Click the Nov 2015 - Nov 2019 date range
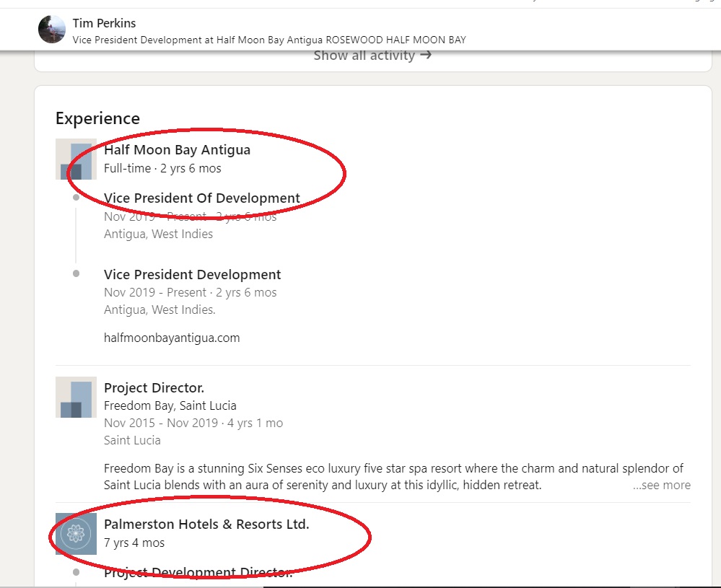Screen dimensions: 721x588 pos(161,423)
